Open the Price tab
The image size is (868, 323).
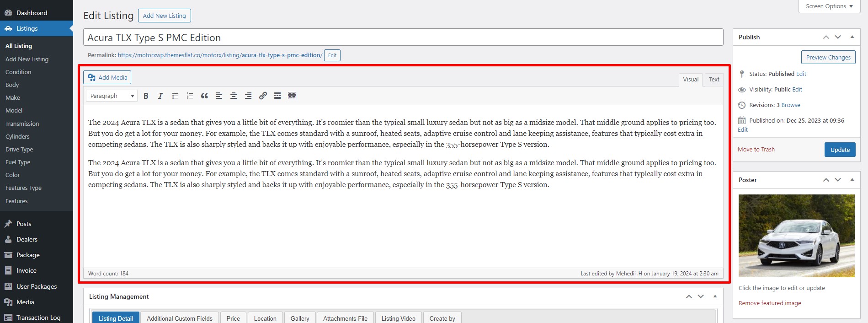coord(233,318)
